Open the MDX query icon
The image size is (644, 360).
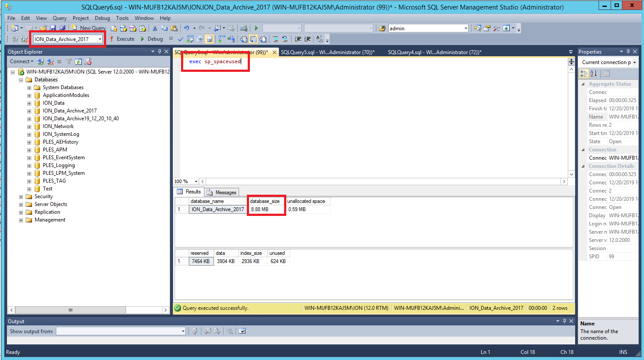coord(123,28)
